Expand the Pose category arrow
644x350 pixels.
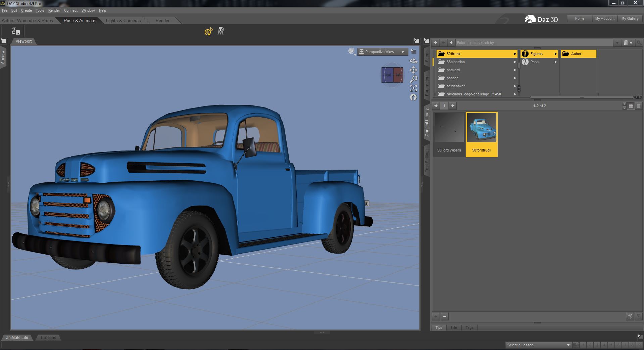[555, 62]
